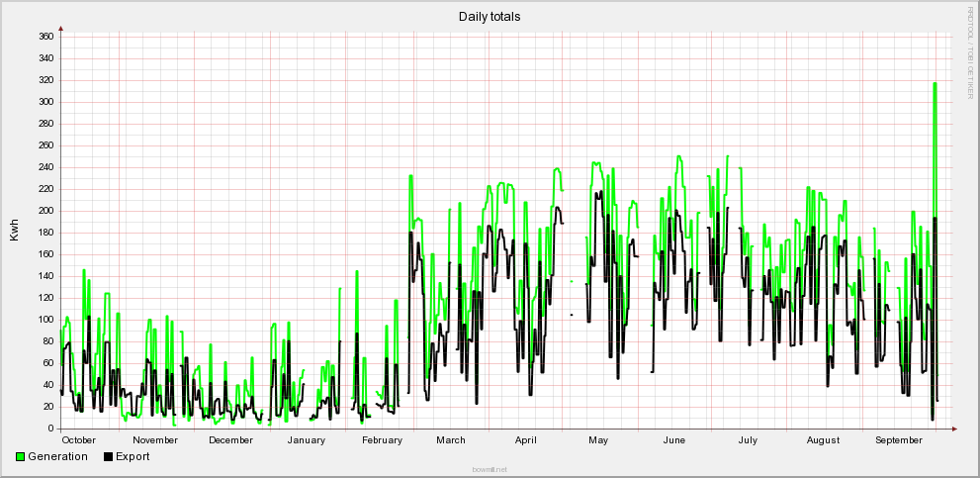
Task: Click the RRDTOOL / TOBI OETIKER watermark
Action: coord(971,51)
